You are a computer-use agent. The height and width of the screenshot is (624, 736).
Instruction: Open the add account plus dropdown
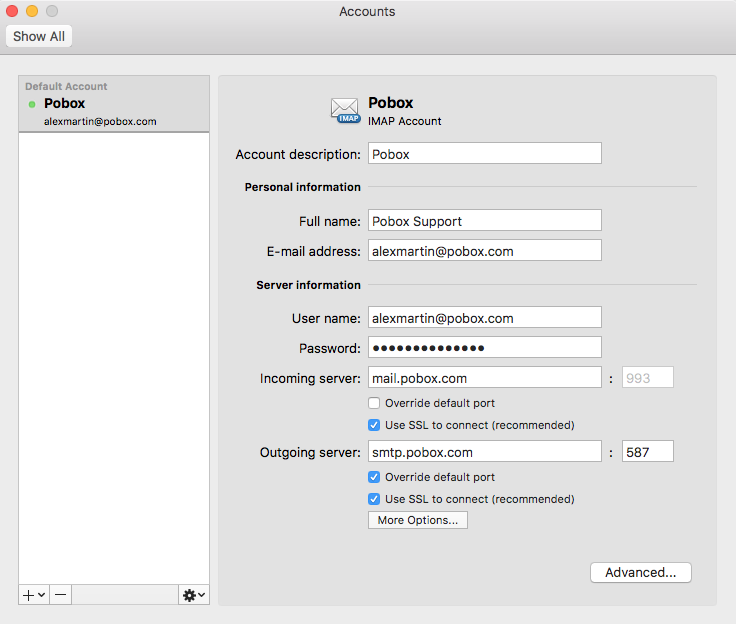point(34,595)
